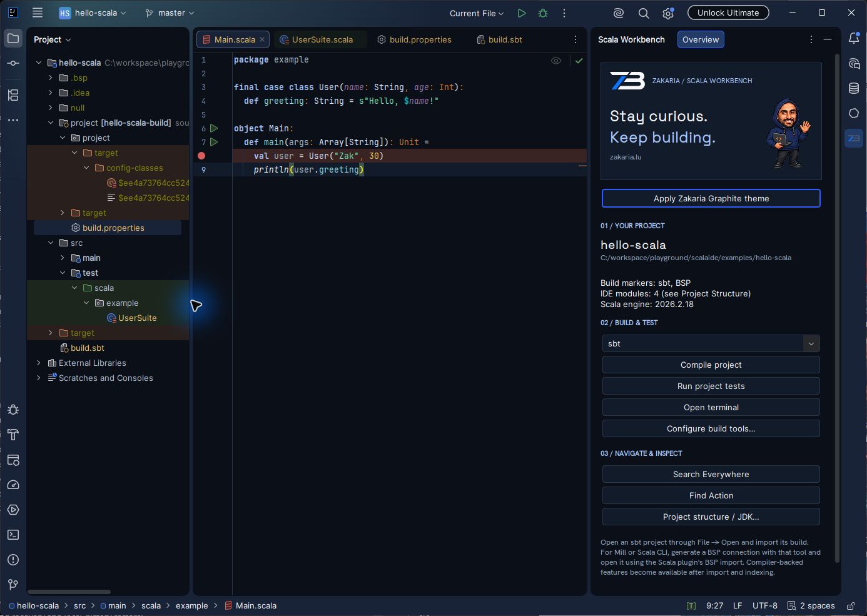The width and height of the screenshot is (867, 616).
Task: Open the master branch dropdown
Action: coord(170,13)
